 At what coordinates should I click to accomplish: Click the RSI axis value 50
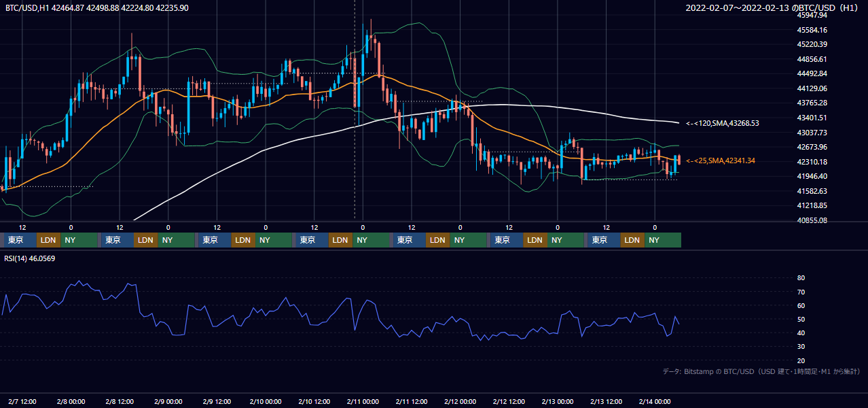tap(801, 319)
